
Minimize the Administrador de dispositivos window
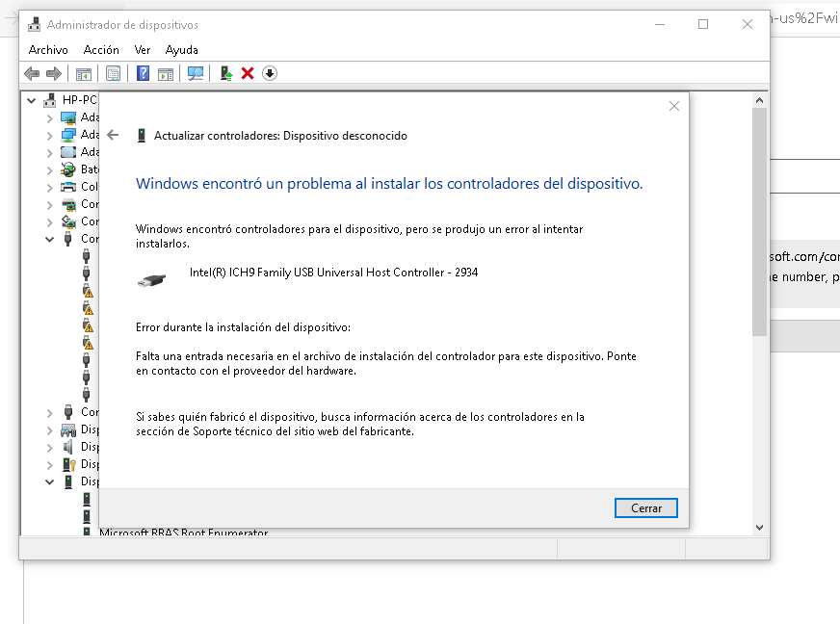pyautogui.click(x=660, y=24)
